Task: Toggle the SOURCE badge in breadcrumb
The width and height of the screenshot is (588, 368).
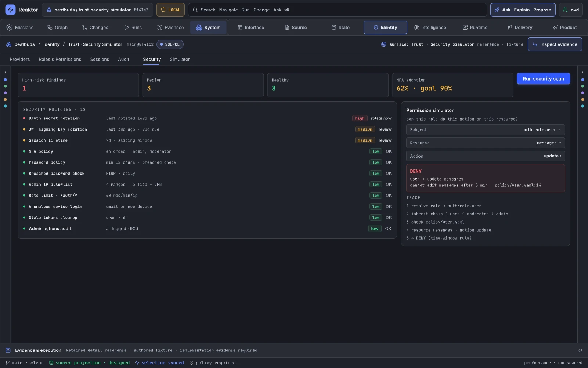Action: coord(170,44)
